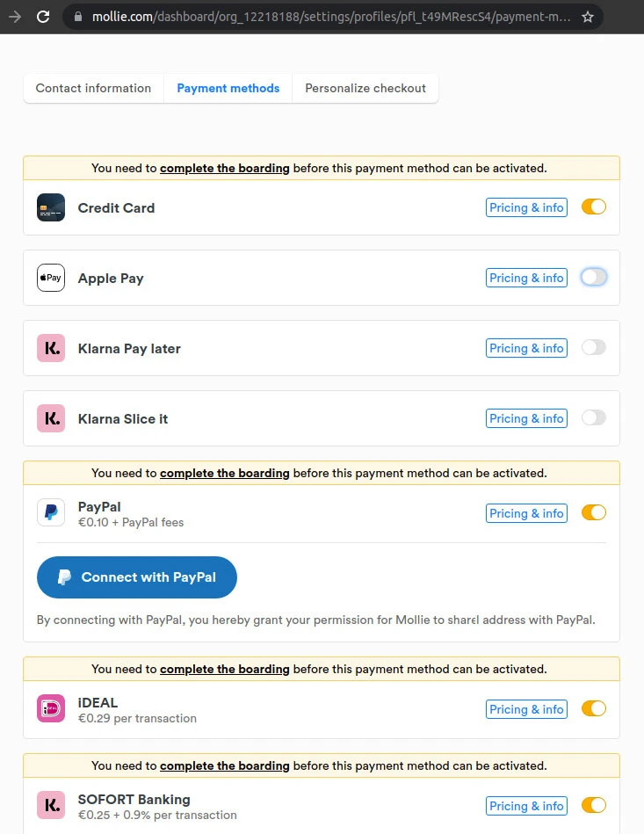Switch to Personalize checkout tab
Screen dimensions: 644x834
point(365,88)
